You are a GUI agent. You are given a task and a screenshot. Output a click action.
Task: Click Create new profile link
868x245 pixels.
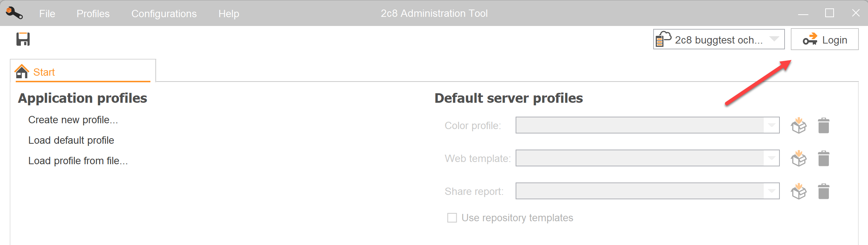tap(73, 120)
